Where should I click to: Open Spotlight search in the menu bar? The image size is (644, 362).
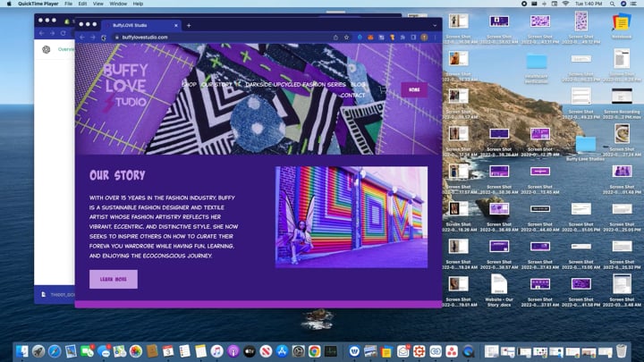click(x=613, y=4)
